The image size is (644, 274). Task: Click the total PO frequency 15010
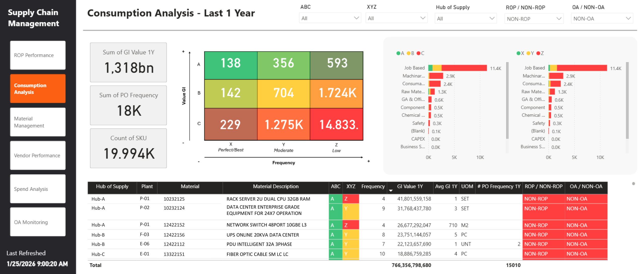click(513, 265)
